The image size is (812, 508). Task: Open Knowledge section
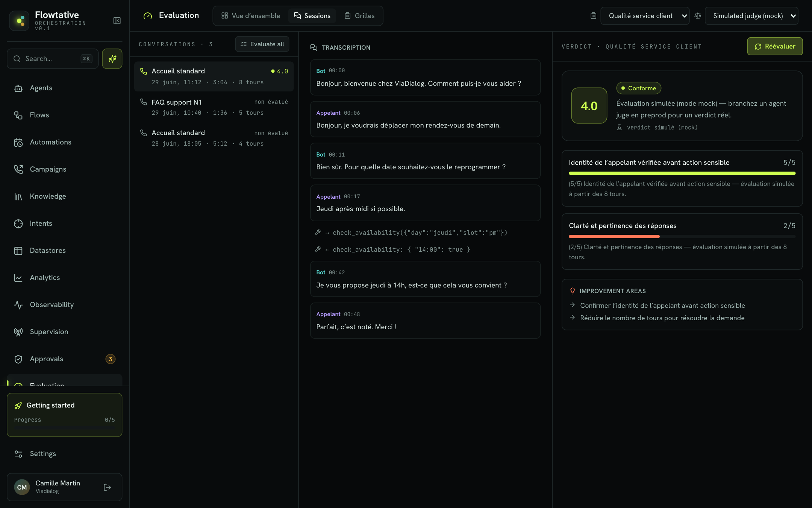(x=65, y=196)
